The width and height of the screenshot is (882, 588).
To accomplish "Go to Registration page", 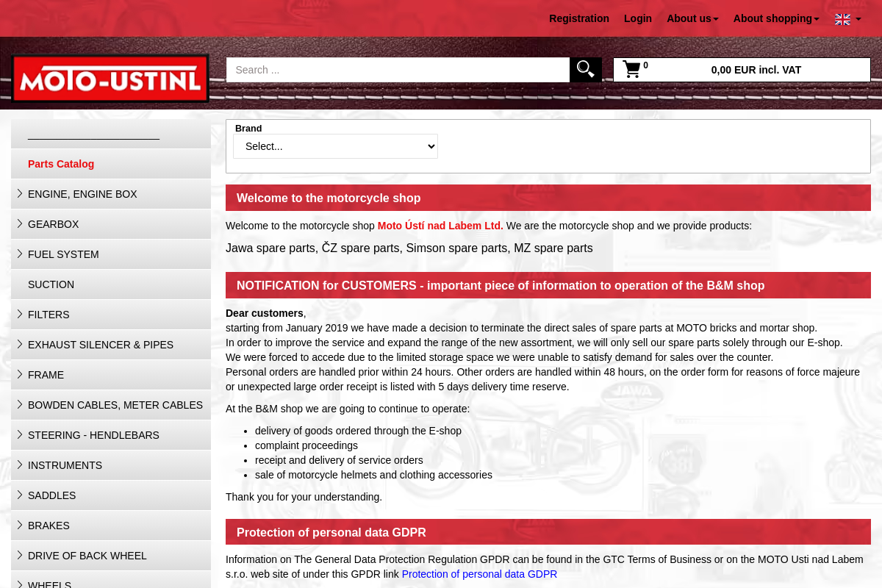I will pyautogui.click(x=579, y=18).
